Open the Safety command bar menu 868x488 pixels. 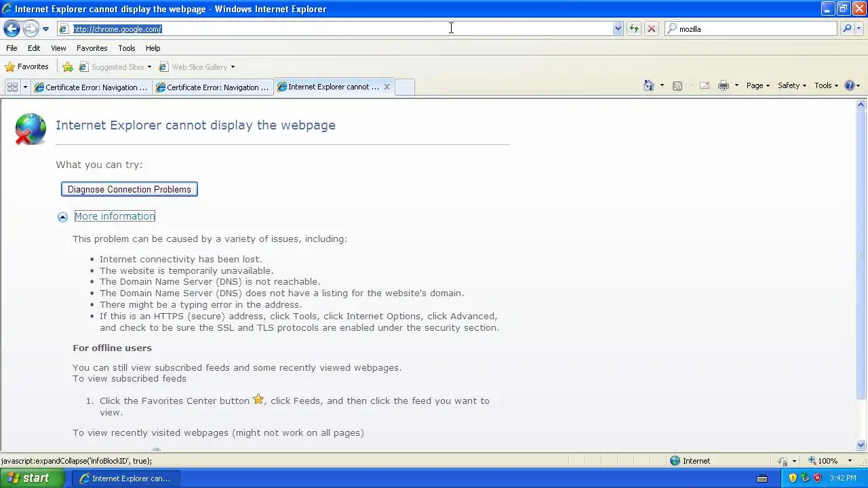(791, 85)
